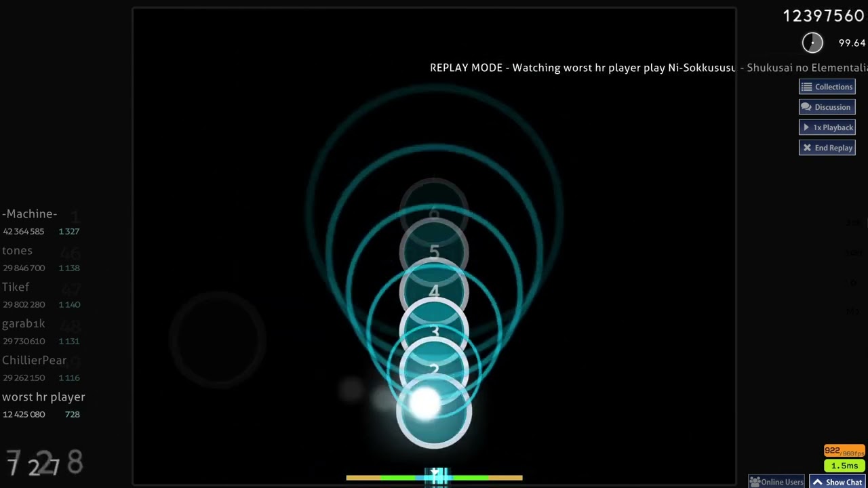The width and height of the screenshot is (868, 488).
Task: Click the large combo counter 728
Action: 45,464
